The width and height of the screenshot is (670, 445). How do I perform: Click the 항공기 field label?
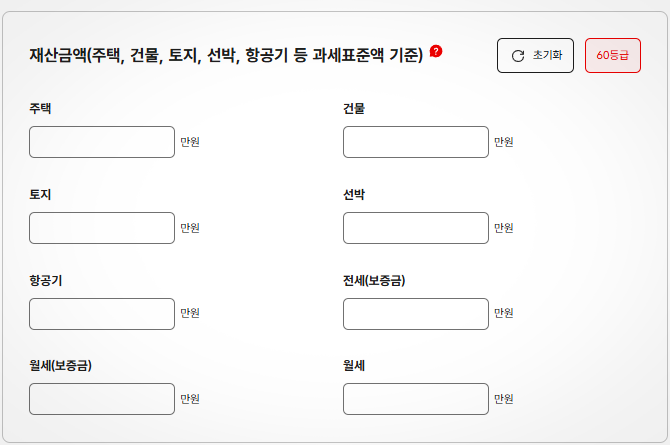coord(46,280)
